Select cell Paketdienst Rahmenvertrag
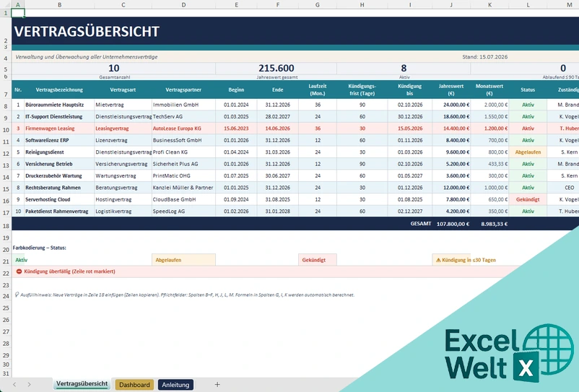This screenshot has width=579, height=392. point(59,211)
